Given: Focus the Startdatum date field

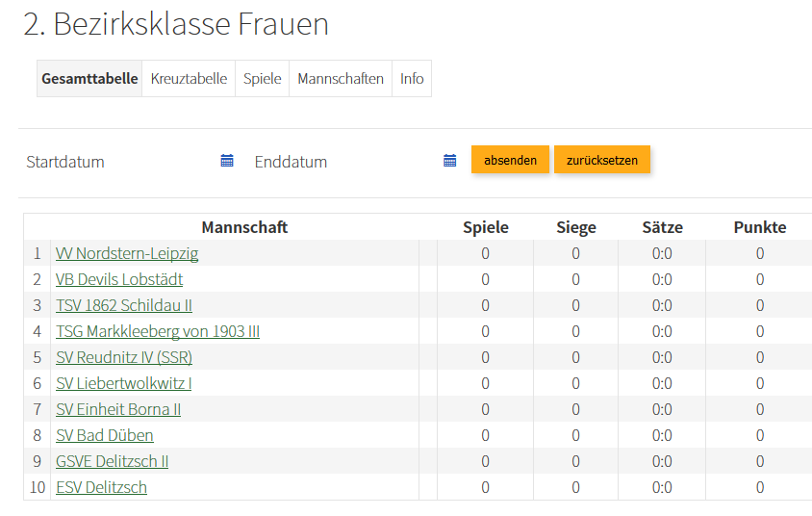Looking at the screenshot, I should tap(120, 162).
